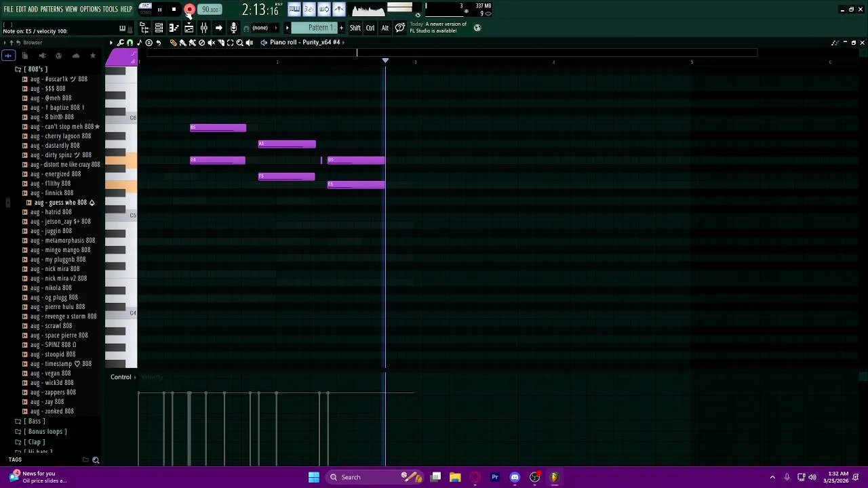Open Discord from the Windows taskbar
The width and height of the screenshot is (868, 488).
click(515, 477)
